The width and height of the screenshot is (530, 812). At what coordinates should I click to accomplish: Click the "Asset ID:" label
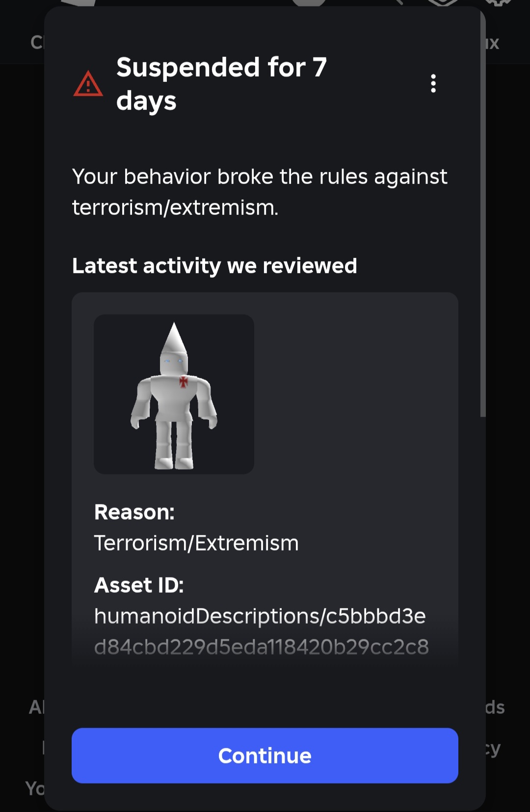(139, 585)
